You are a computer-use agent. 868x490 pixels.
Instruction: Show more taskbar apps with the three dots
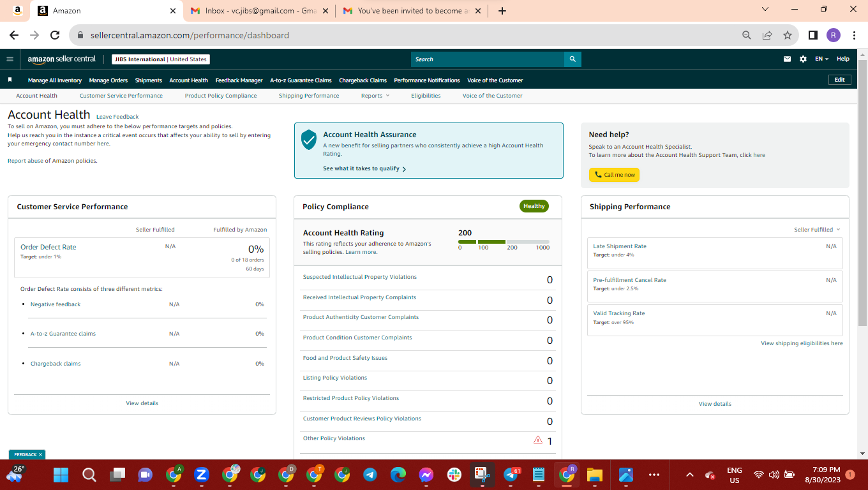654,475
